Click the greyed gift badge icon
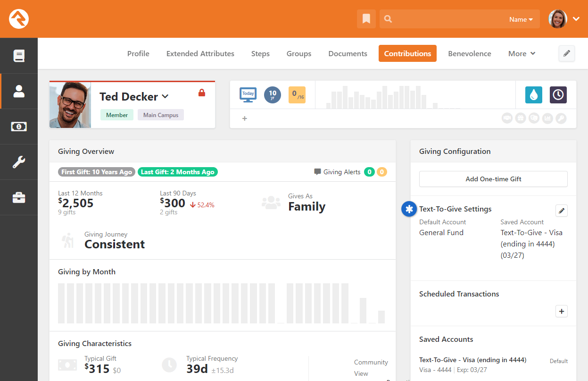This screenshot has width=588, height=381. click(x=521, y=119)
